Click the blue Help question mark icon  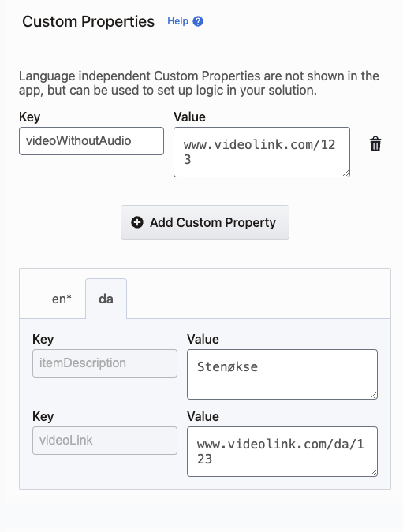(x=198, y=21)
